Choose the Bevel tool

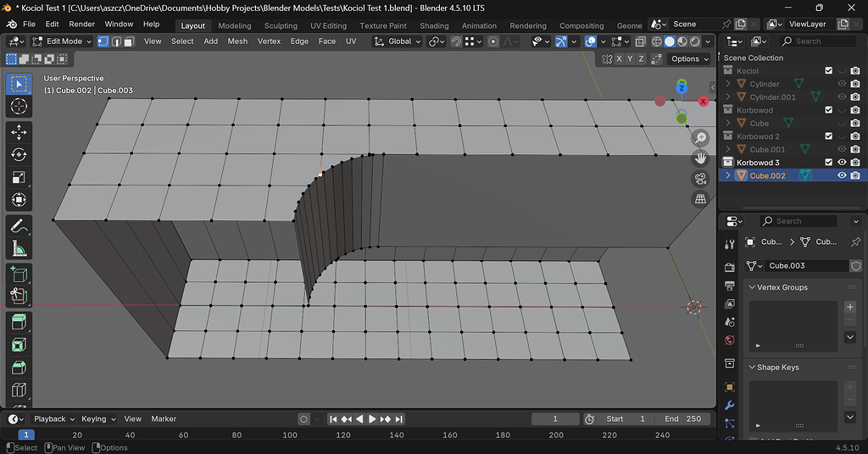click(x=19, y=368)
